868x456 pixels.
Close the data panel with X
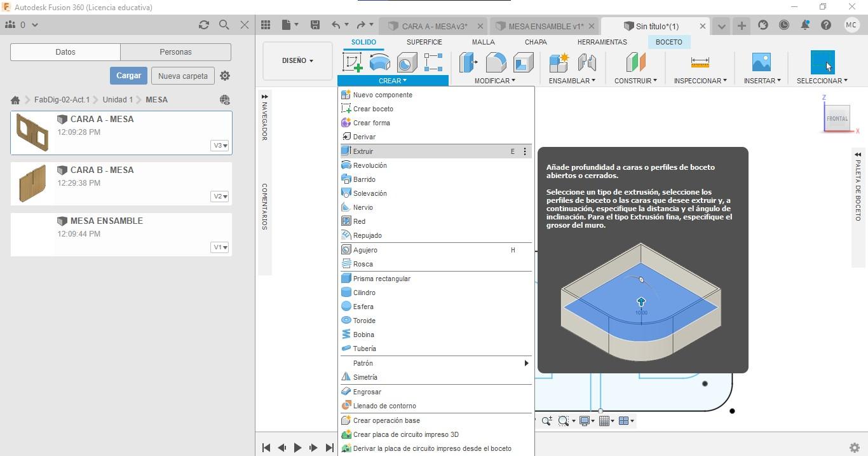245,25
